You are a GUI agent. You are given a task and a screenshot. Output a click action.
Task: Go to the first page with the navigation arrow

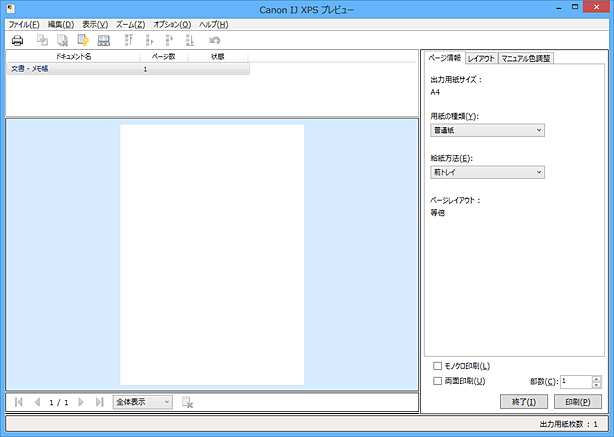click(19, 402)
